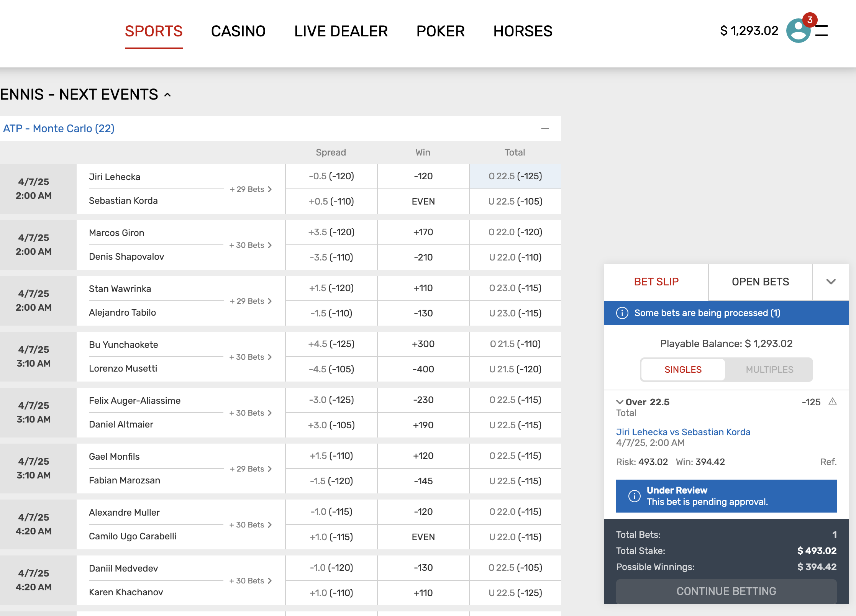Switch bet slip to Multiples mode
856x616 pixels.
click(769, 370)
